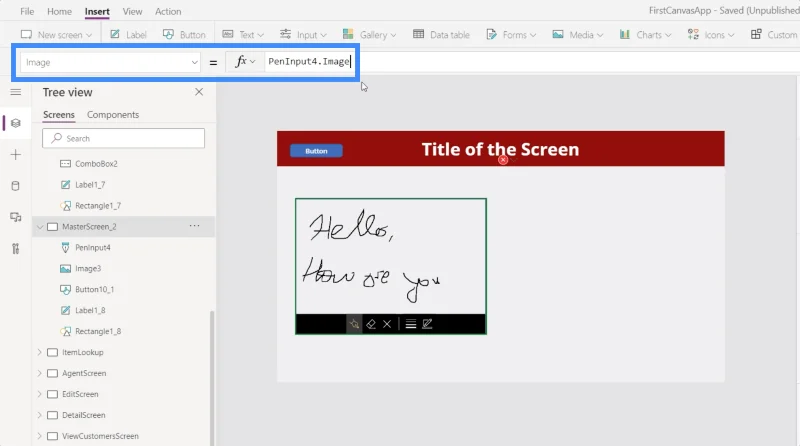Click the fx formula button
Image resolution: width=800 pixels, height=446 pixels.
click(245, 62)
